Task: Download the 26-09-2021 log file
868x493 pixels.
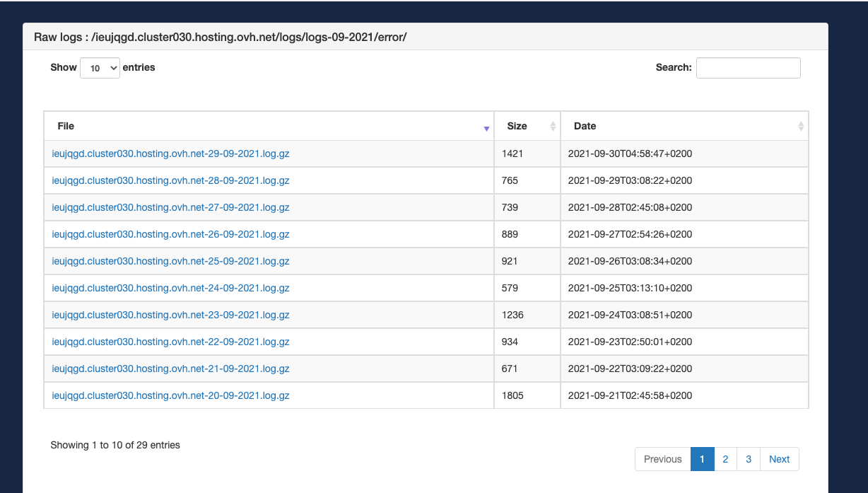Action: [x=170, y=234]
